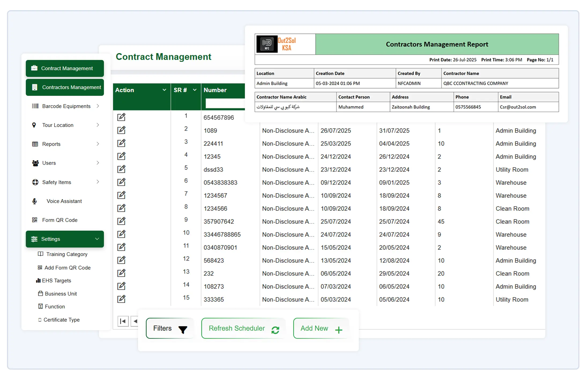
Task: Click the Out2Sol NFC logo
Action: pos(267,44)
